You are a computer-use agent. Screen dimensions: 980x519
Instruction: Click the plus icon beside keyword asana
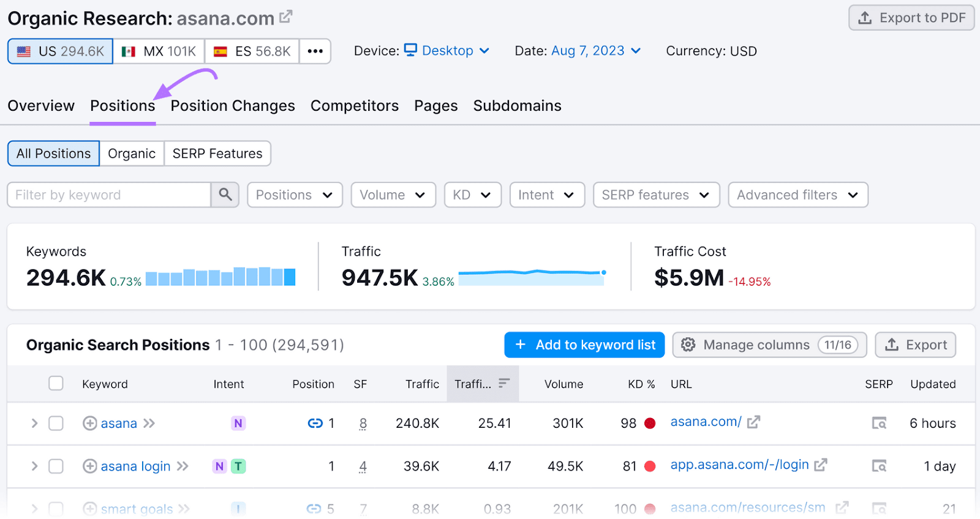tap(90, 423)
